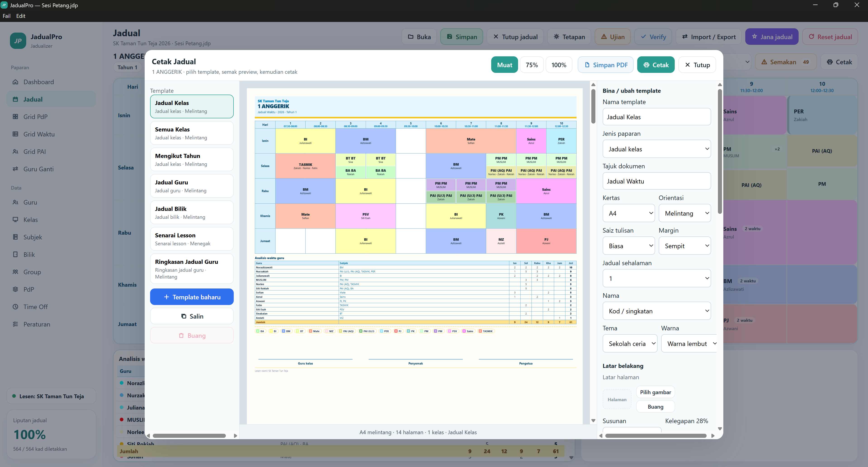This screenshot has width=868, height=467.
Task: Open the Group data page
Action: point(51,272)
